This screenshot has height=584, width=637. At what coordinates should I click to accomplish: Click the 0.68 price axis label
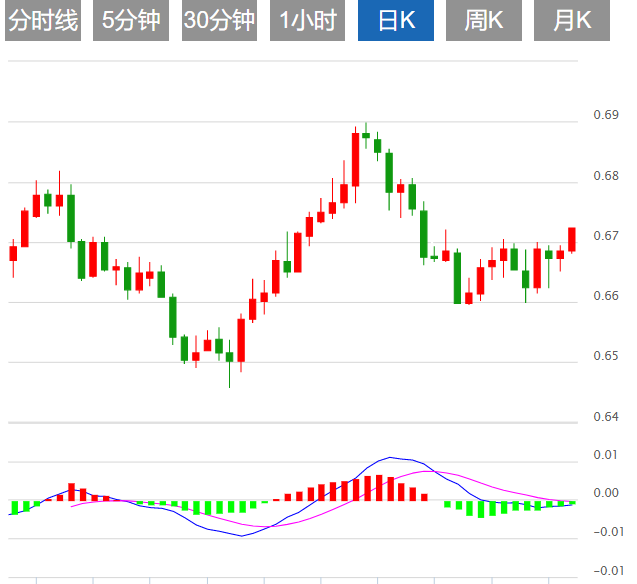606,176
